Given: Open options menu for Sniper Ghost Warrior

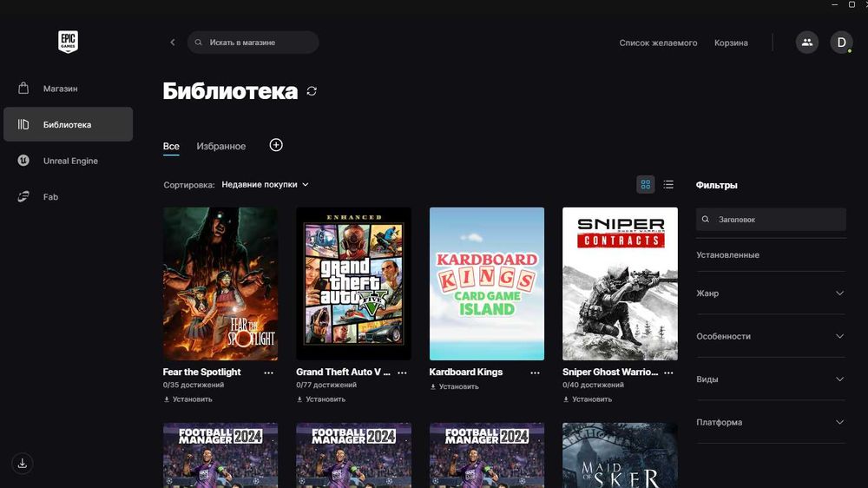Looking at the screenshot, I should click(668, 373).
